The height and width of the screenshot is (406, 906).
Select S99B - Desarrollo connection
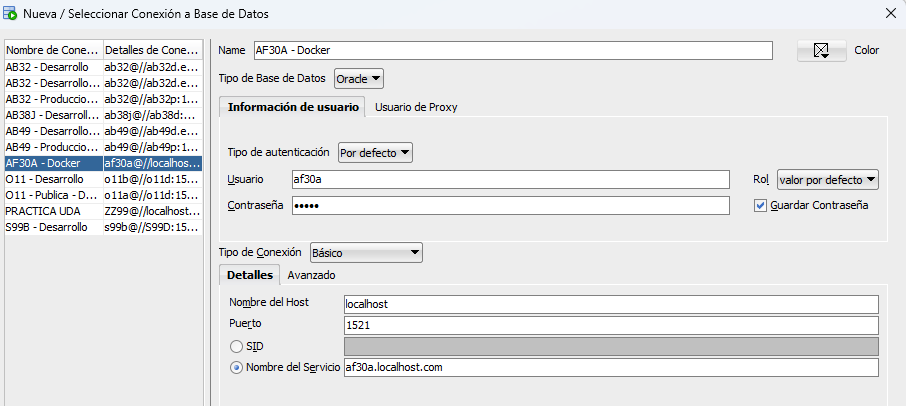[103, 227]
